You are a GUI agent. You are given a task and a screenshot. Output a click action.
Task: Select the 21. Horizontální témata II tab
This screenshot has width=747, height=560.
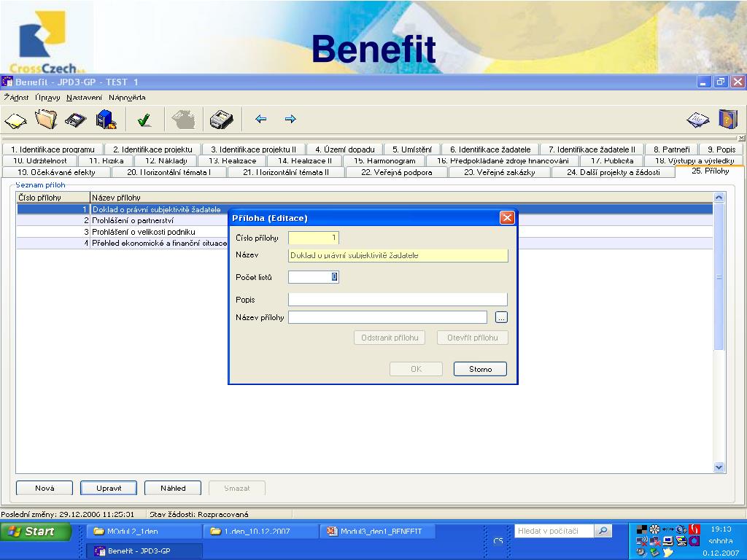pyautogui.click(x=286, y=172)
